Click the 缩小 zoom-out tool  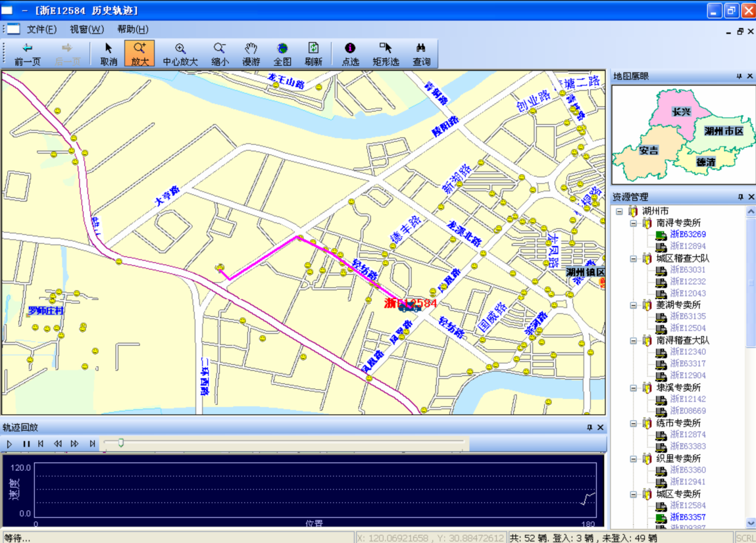(x=220, y=54)
